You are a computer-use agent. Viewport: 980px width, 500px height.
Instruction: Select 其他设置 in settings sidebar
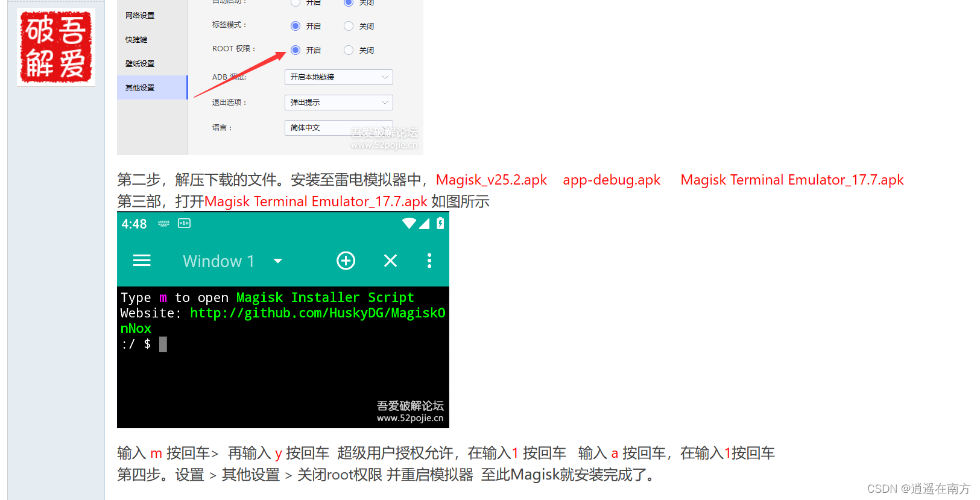coord(152,87)
